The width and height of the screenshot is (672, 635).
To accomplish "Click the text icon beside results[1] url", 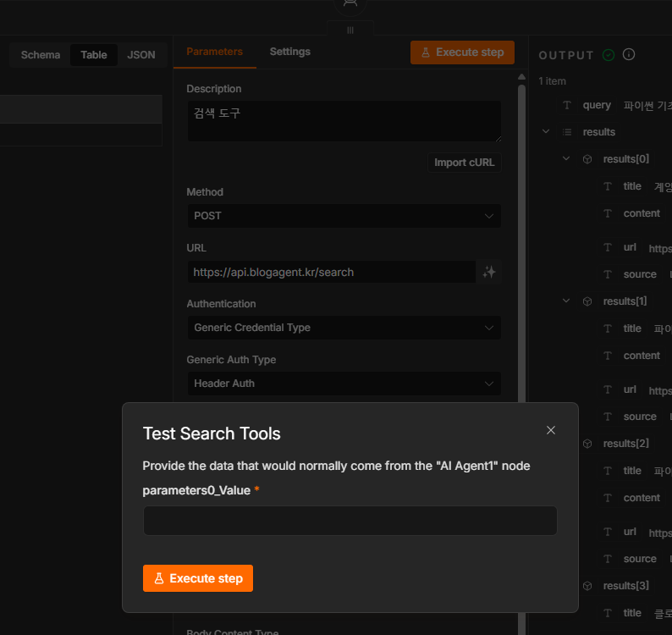I will 608,389.
